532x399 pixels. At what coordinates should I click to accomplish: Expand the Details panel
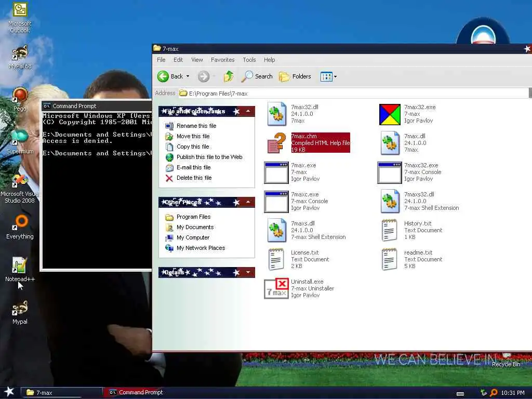point(248,272)
